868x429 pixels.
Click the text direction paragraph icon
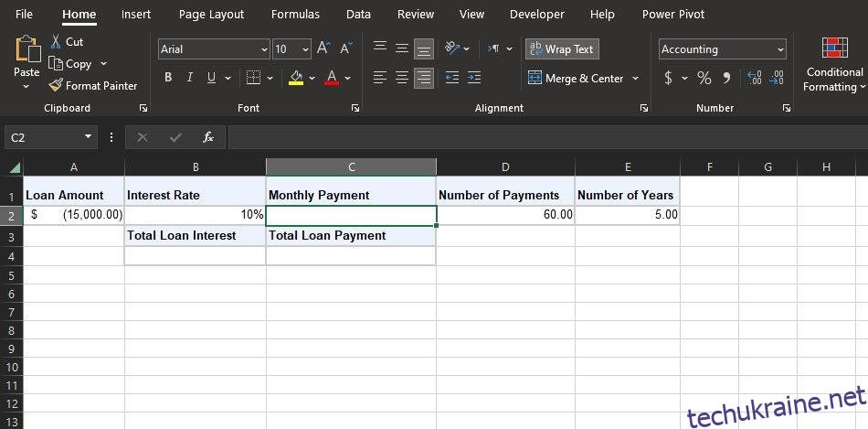click(493, 48)
